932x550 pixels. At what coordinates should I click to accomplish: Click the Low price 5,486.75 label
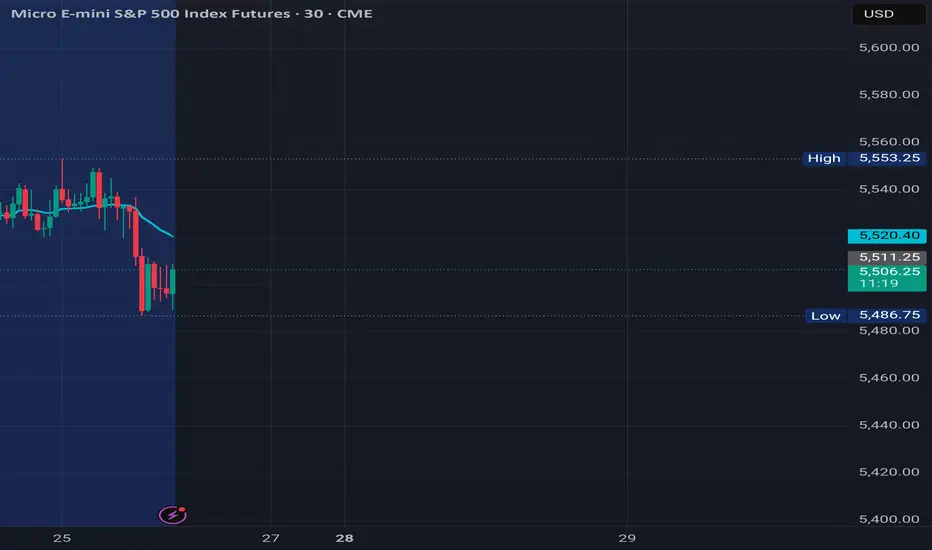pos(887,315)
